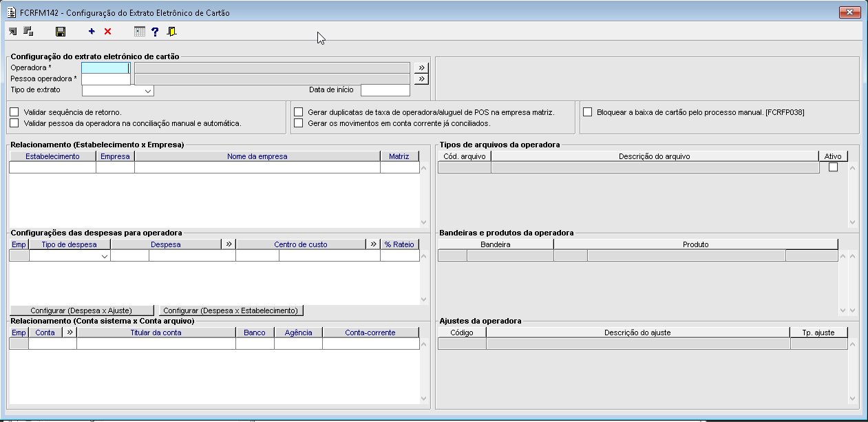Screen dimensions: 868x422
Task: Click scroll-up arrow of Tipos de arquivos list
Action: pyautogui.click(x=853, y=167)
